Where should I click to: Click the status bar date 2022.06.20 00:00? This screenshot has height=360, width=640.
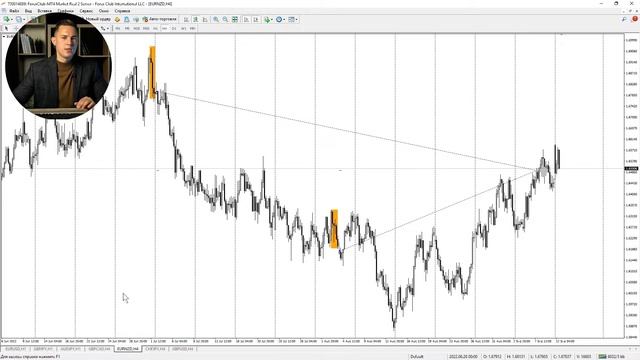pyautogui.click(x=463, y=357)
